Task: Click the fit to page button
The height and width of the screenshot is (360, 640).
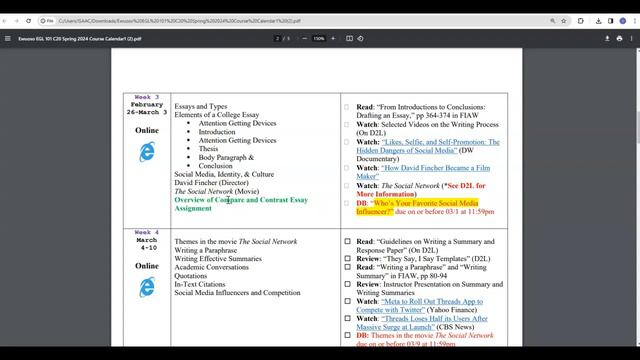Action: pos(349,39)
